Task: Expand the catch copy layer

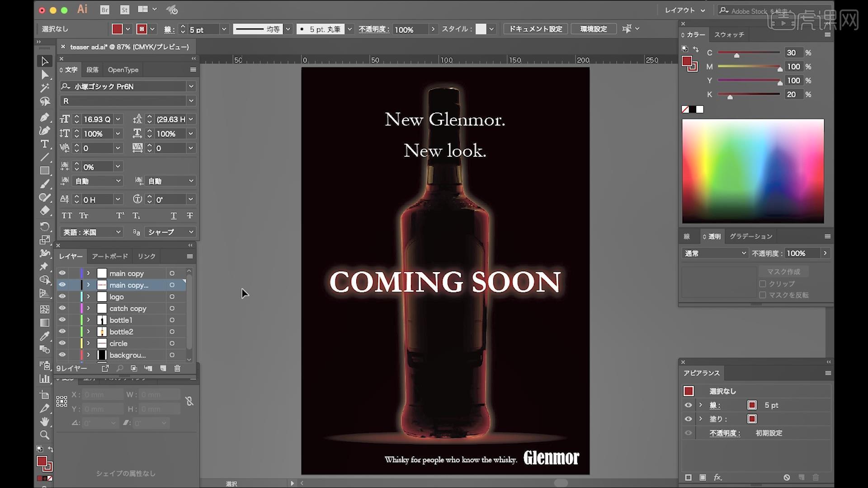Action: [x=89, y=308]
